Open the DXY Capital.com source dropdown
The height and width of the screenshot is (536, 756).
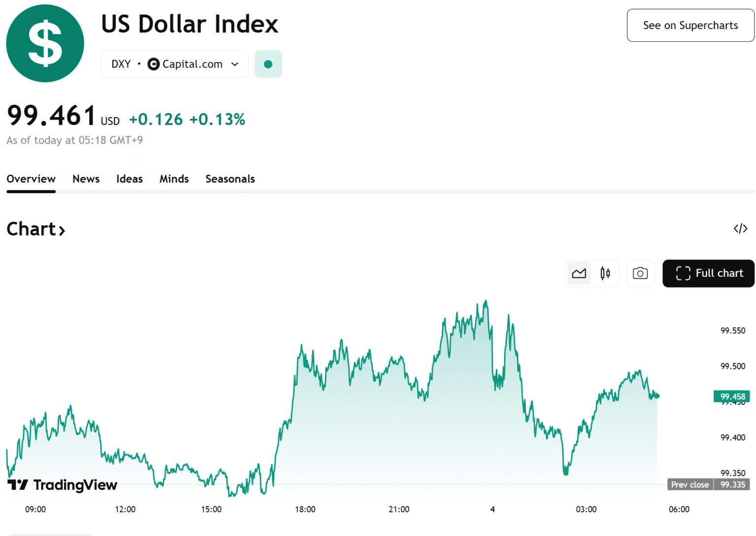click(x=235, y=64)
